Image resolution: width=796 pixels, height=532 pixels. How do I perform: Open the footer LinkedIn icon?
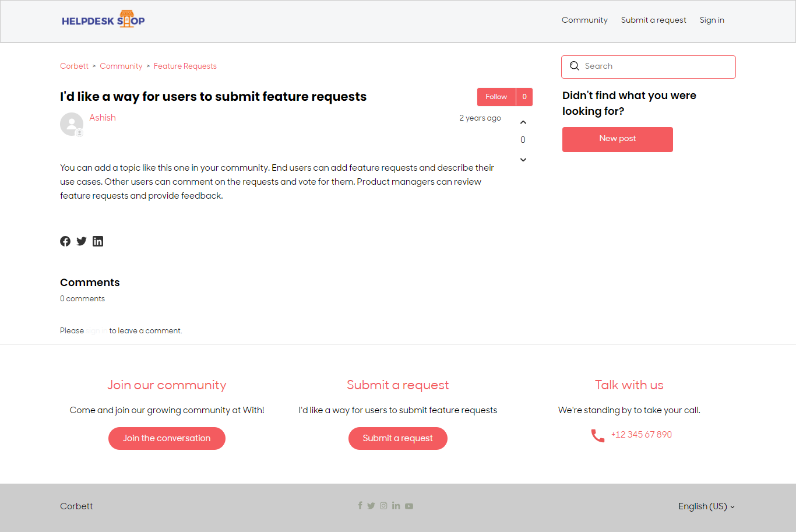[396, 506]
